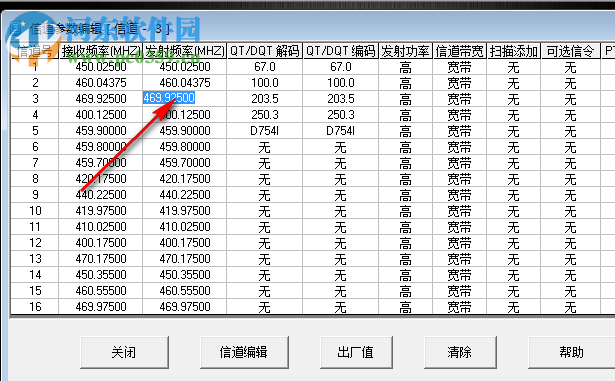Click channel 4 encode value 250.3

coord(341,115)
